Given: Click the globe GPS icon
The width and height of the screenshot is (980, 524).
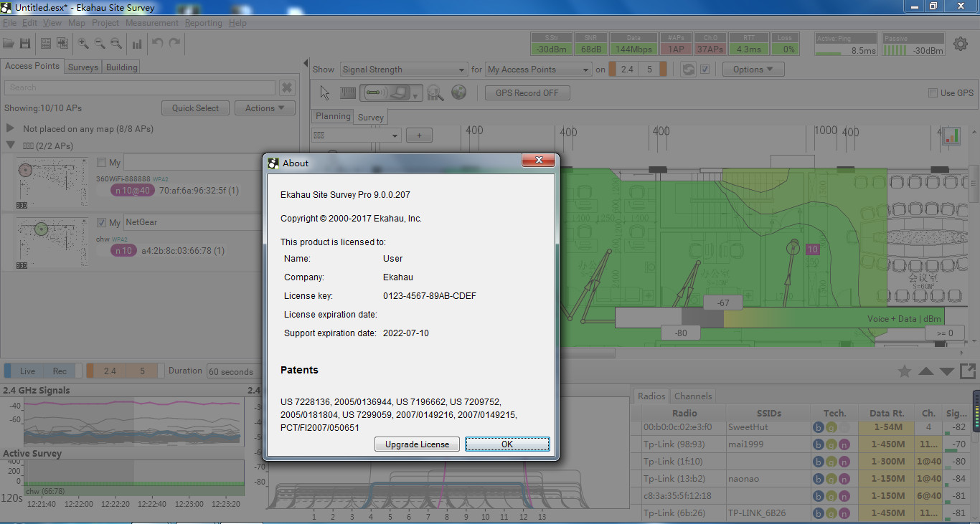Looking at the screenshot, I should (459, 92).
